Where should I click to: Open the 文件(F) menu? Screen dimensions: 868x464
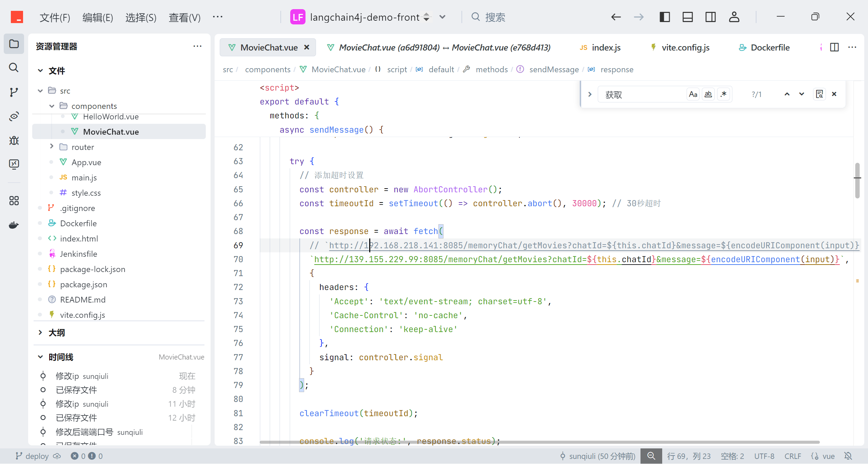point(55,17)
